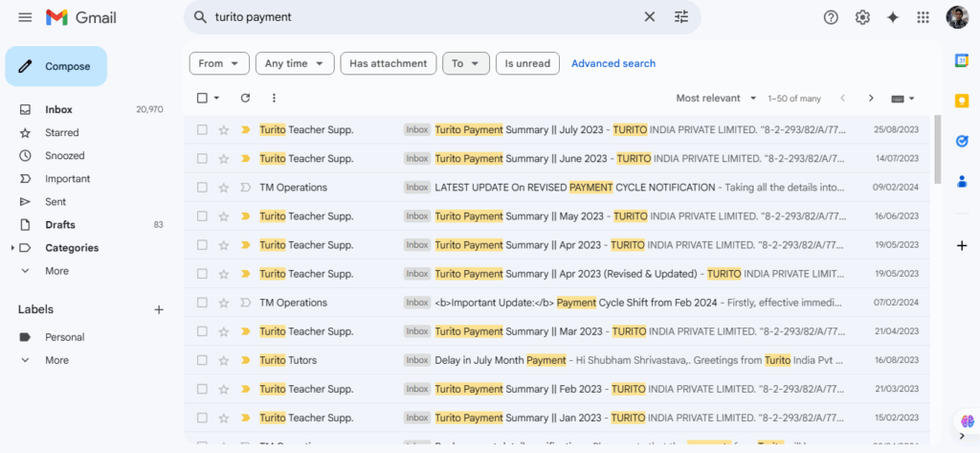This screenshot has height=453, width=980.
Task: Select checkbox for June 2023 Payment Summary
Action: click(202, 159)
